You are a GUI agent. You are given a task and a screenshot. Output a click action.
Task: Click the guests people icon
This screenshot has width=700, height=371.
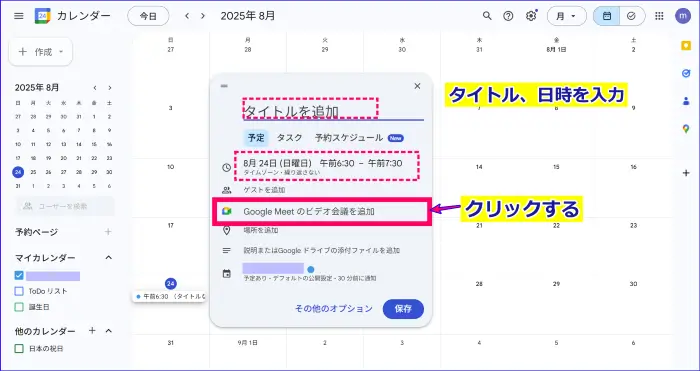pyautogui.click(x=227, y=190)
